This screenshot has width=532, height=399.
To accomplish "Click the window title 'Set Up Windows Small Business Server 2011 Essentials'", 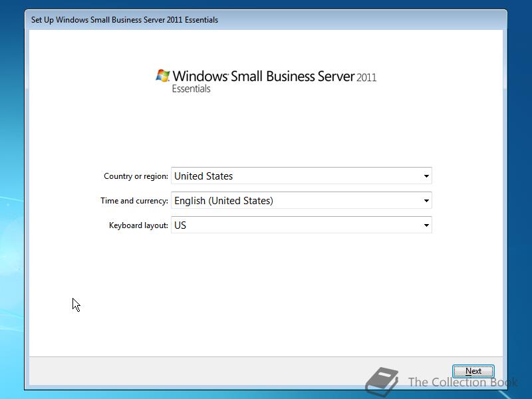I will click(124, 20).
